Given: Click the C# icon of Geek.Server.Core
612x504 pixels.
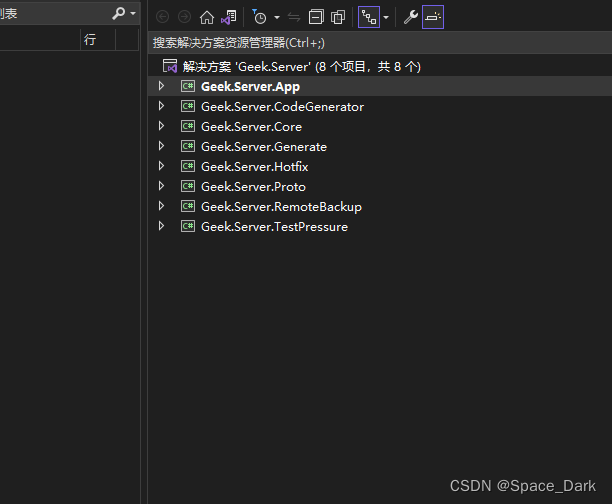Looking at the screenshot, I should point(188,126).
